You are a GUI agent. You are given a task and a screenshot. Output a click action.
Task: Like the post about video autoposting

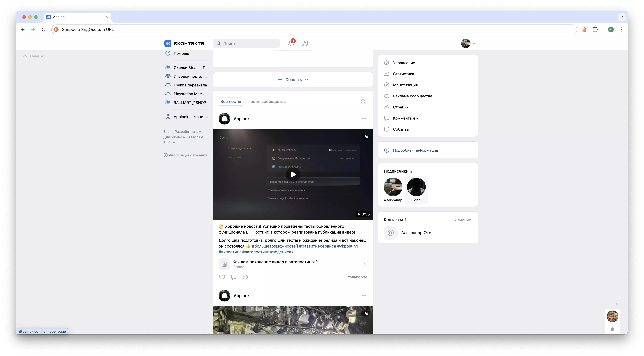222,277
